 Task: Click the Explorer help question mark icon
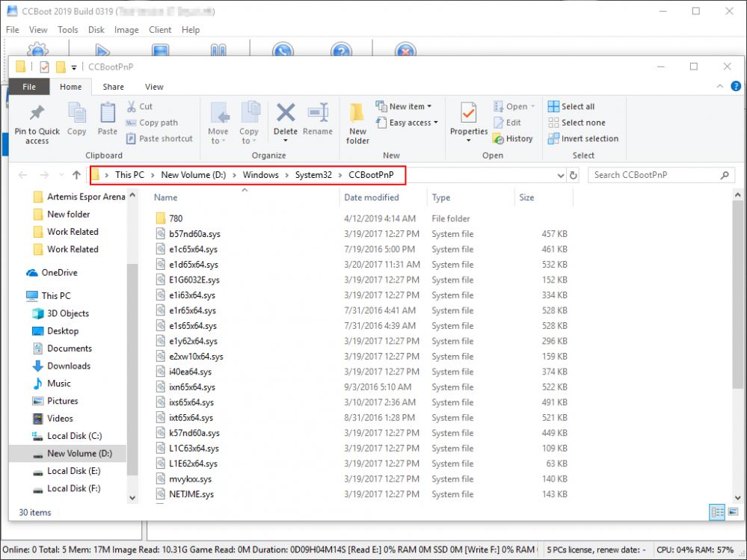(736, 86)
